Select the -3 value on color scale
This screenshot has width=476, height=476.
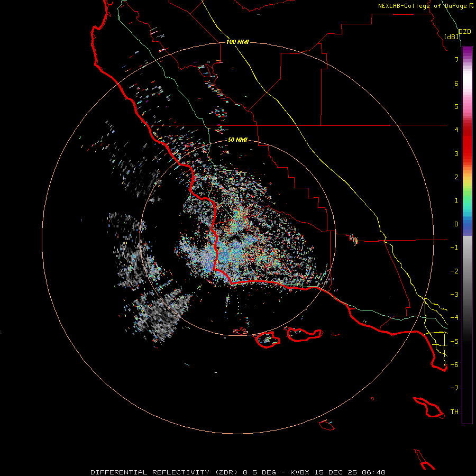(x=454, y=294)
